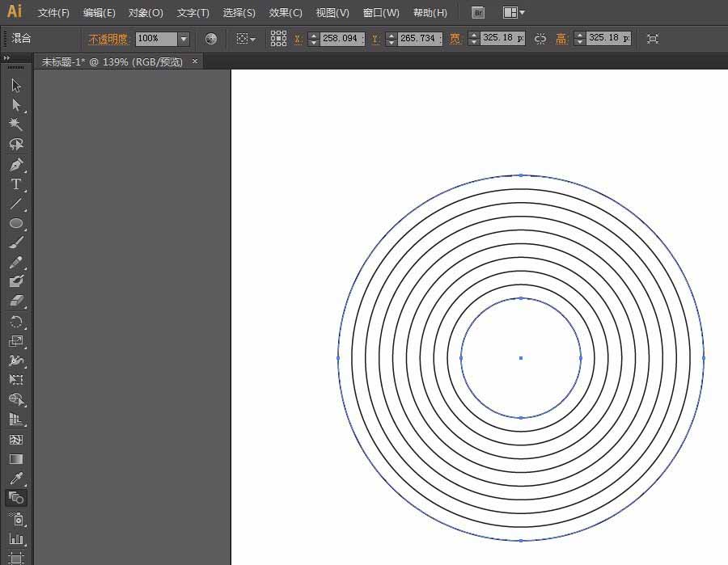Select the Blob Brush tool
The height and width of the screenshot is (565, 728).
(16, 281)
